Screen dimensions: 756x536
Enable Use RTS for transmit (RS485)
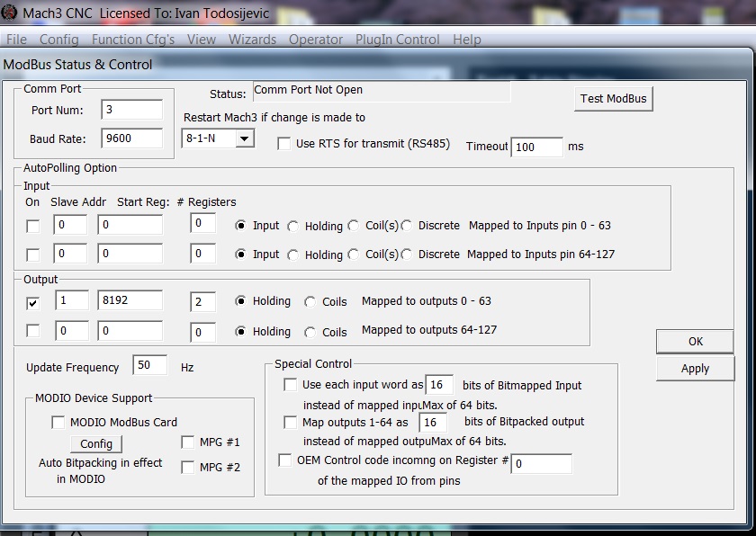284,144
